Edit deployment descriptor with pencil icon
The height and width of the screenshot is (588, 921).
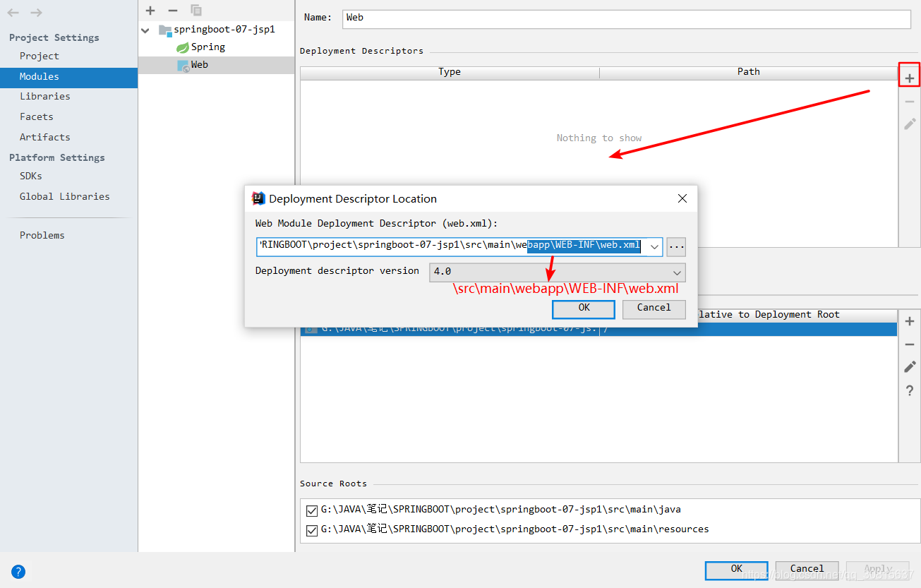pyautogui.click(x=910, y=124)
